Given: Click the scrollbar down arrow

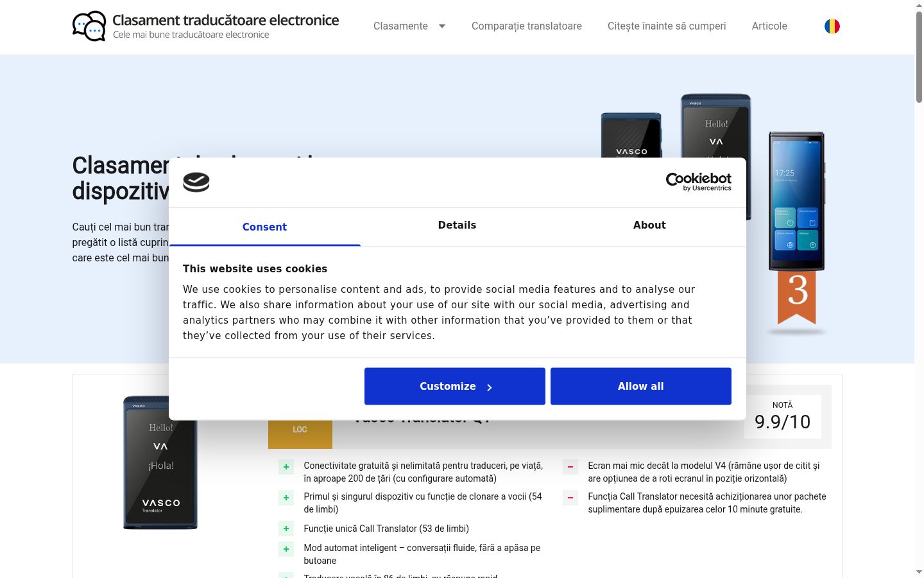Looking at the screenshot, I should (919, 572).
